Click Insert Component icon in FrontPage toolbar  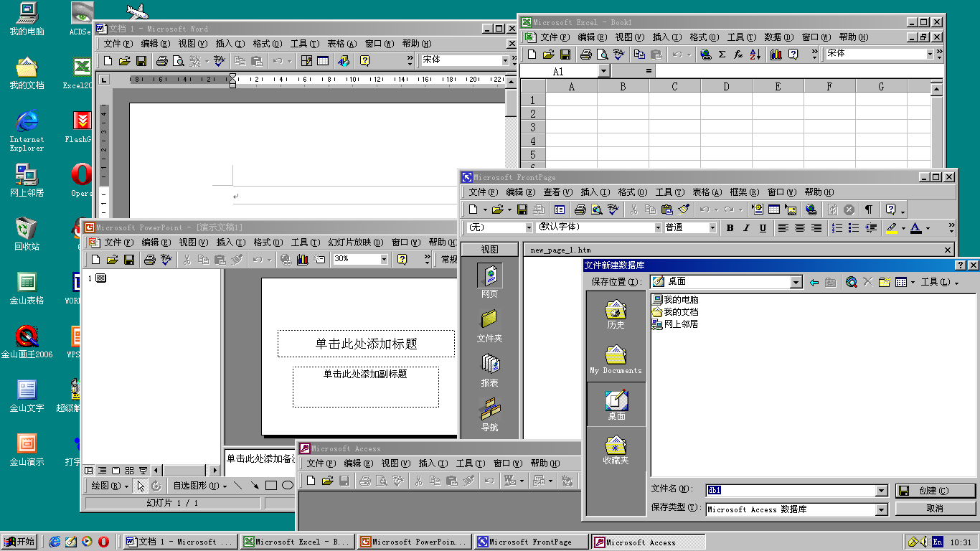coord(758,209)
